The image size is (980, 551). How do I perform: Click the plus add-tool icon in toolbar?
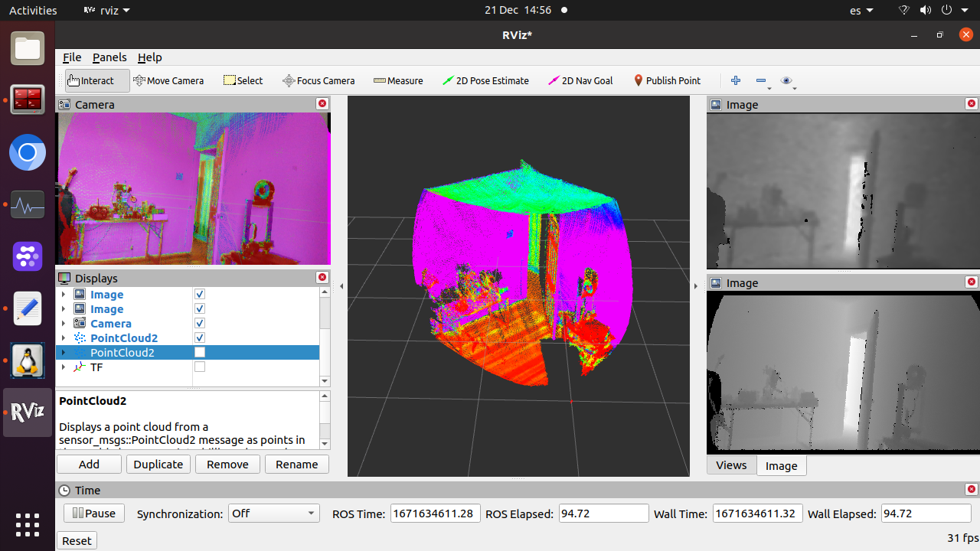point(736,80)
